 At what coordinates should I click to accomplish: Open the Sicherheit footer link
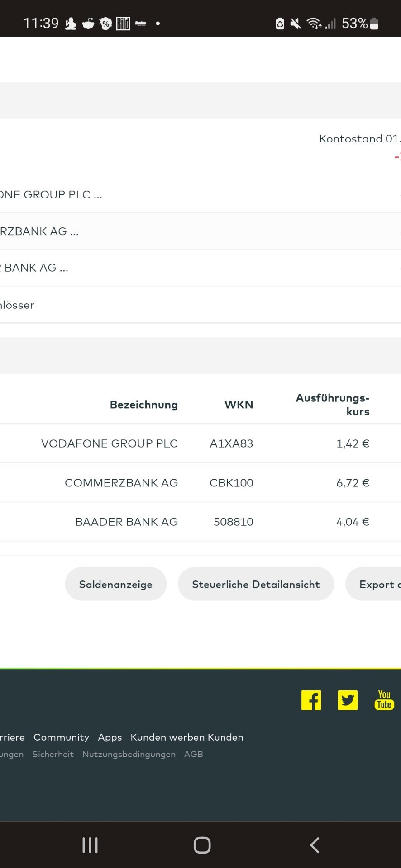53,754
